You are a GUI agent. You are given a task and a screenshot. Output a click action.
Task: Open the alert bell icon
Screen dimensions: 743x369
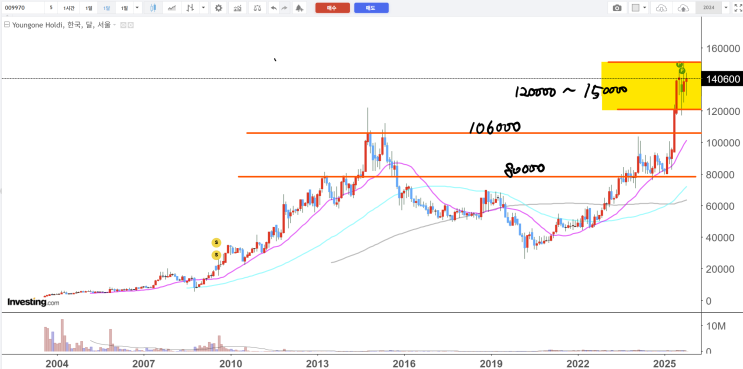[x=299, y=8]
